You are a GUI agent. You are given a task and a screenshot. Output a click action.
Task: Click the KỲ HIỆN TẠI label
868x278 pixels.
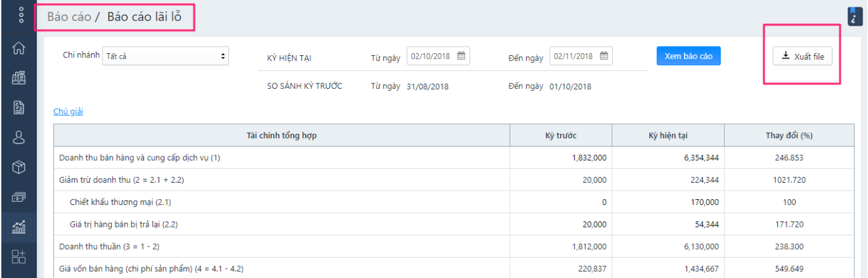click(x=289, y=58)
